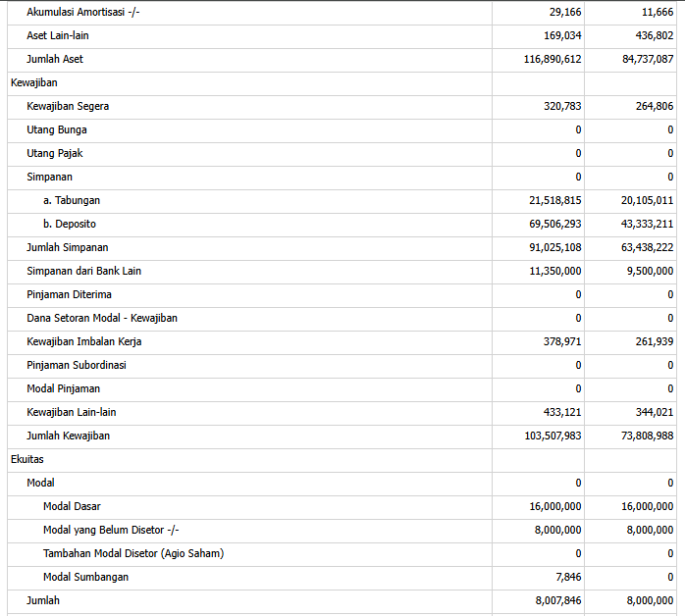
Task: Click the Jumlah Kewajiban row label
Action: tap(69, 436)
